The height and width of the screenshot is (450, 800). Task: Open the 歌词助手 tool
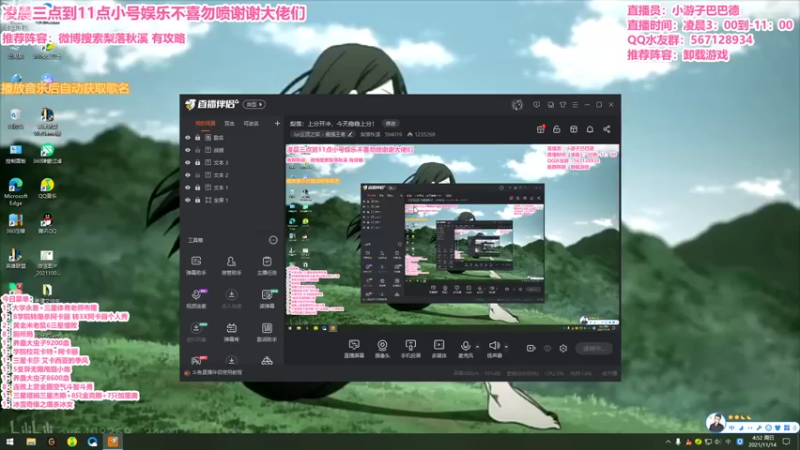267,332
